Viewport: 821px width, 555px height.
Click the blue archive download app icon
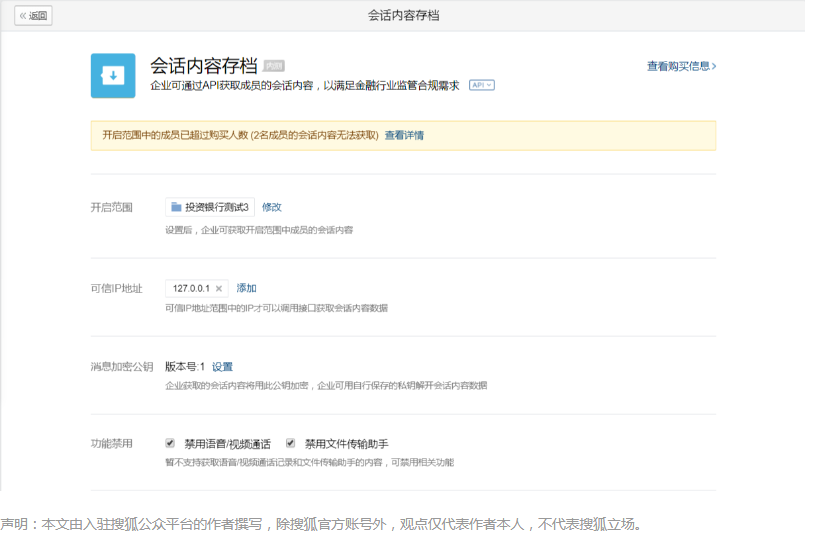[x=113, y=75]
